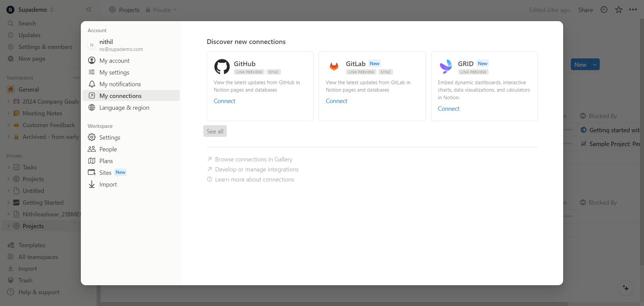
Task: Favorite this page with star icon
Action: pyautogui.click(x=619, y=10)
